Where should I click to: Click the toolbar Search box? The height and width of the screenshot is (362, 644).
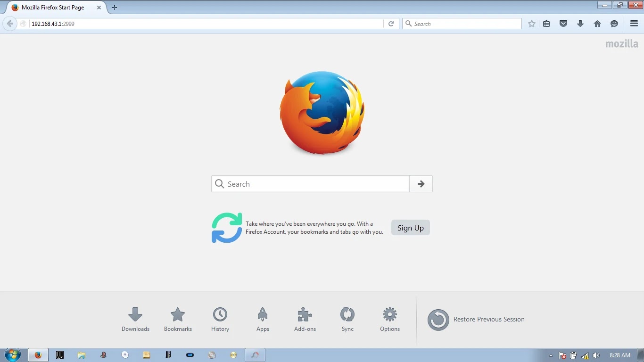[462, 24]
